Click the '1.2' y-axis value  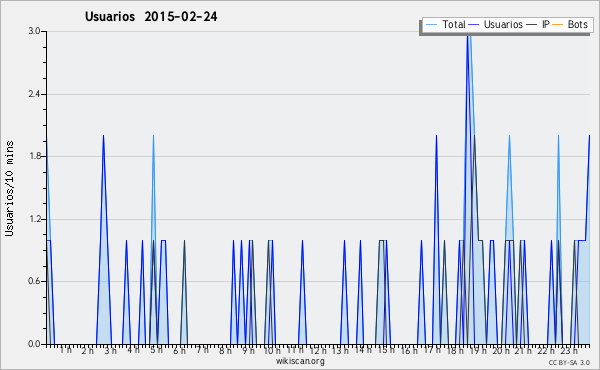[x=34, y=219]
